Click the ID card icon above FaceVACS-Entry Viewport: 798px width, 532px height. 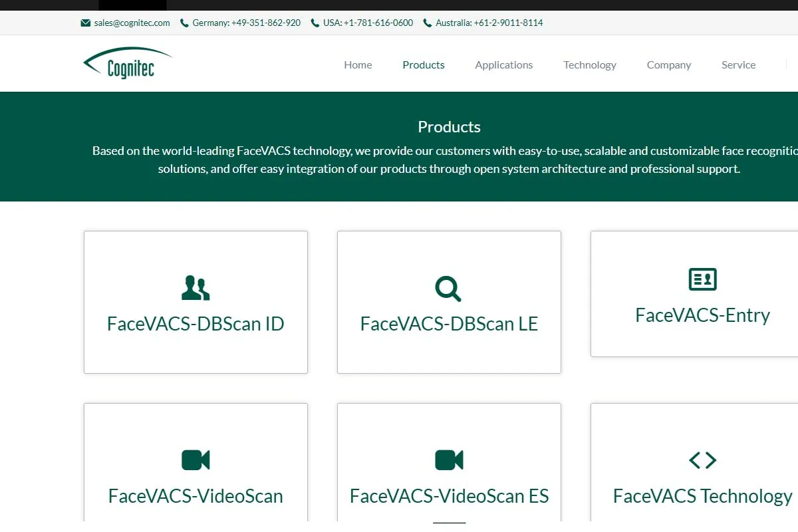pyautogui.click(x=703, y=279)
